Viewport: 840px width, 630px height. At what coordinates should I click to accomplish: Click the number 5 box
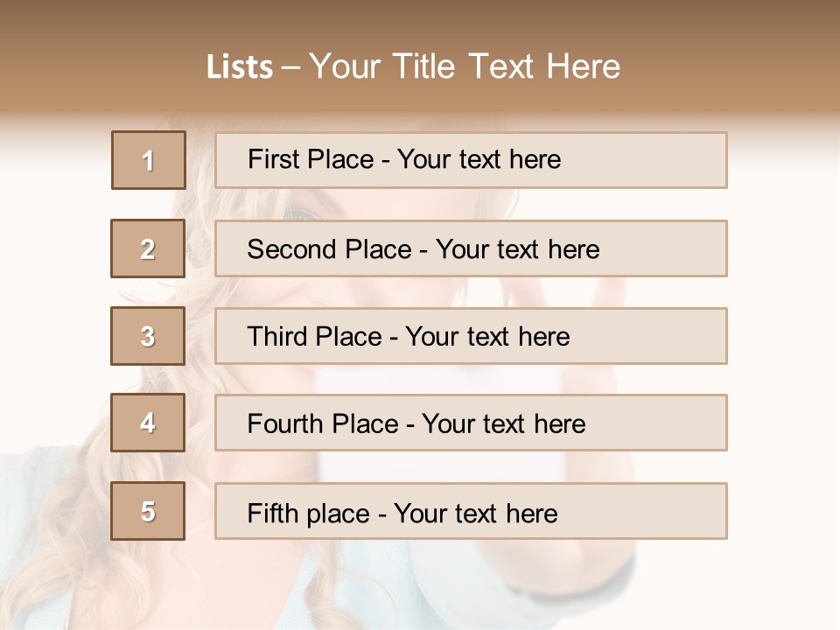click(x=148, y=511)
